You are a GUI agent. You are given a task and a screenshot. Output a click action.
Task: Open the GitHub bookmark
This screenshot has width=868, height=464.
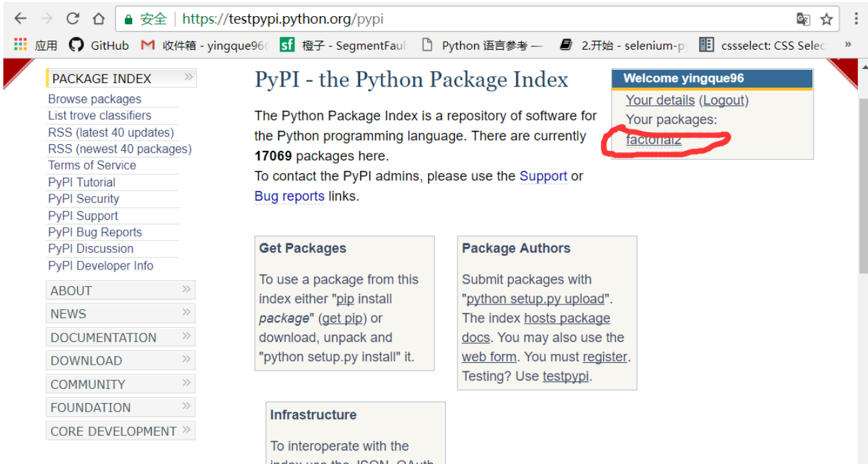99,45
